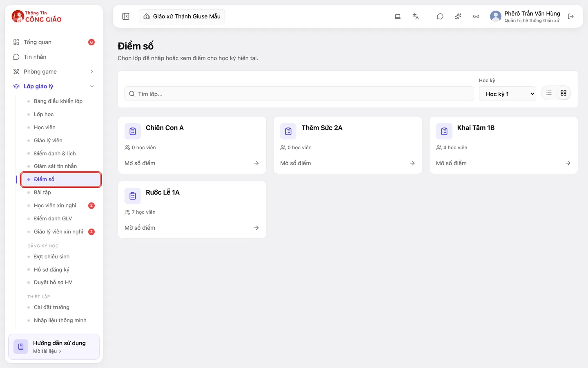Collapse the Lớp giáo lý menu section
The height and width of the screenshot is (368, 588).
[54, 86]
